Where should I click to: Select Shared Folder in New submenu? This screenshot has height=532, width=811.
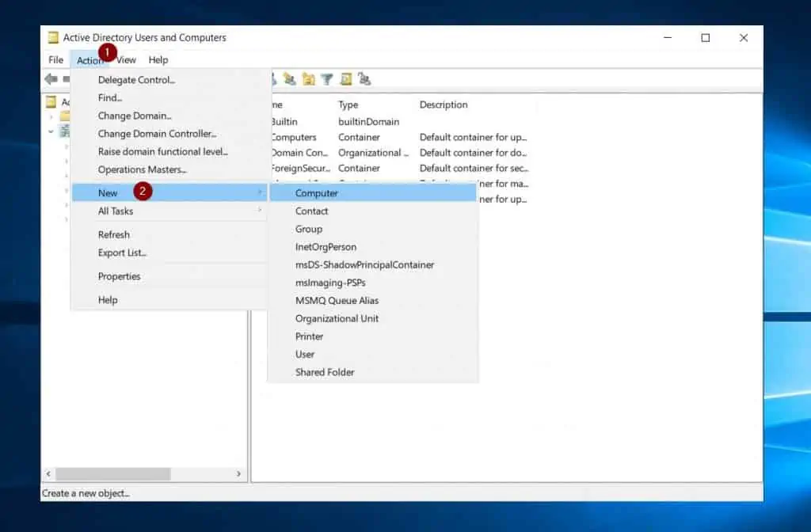373,372
